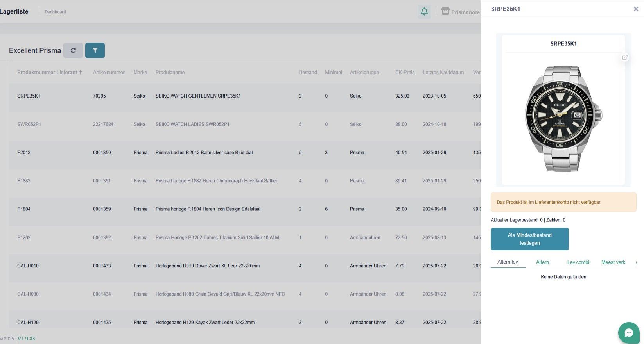The width and height of the screenshot is (644, 344).
Task: Select product number P2012
Action: (24, 153)
